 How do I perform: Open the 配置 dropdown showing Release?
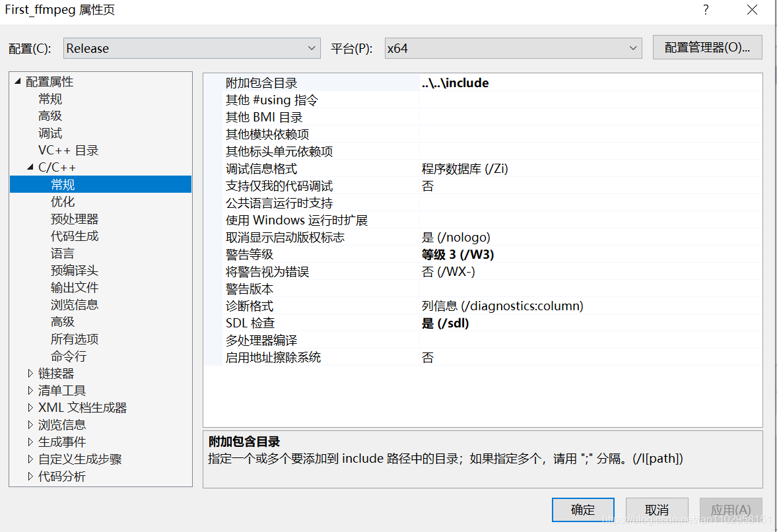(191, 48)
